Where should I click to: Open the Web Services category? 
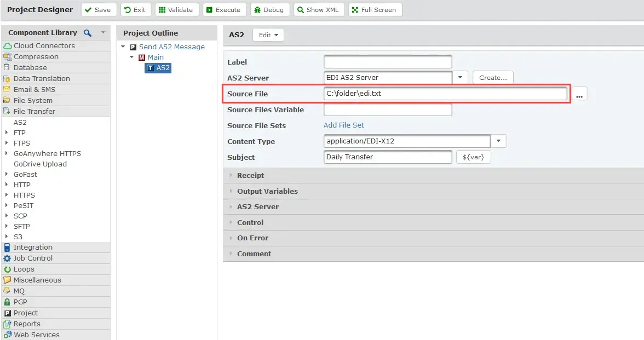[x=36, y=335]
